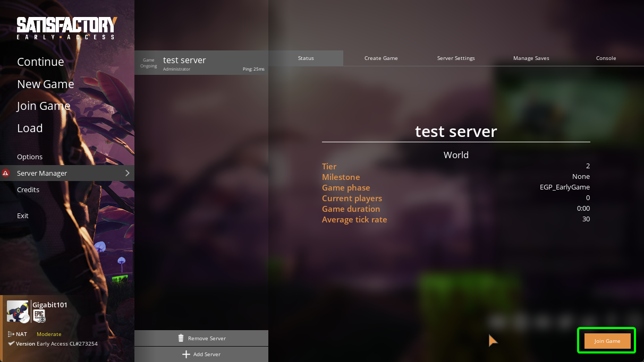Select Continue in the main menu
Viewport: 644px width, 362px height.
click(x=40, y=62)
